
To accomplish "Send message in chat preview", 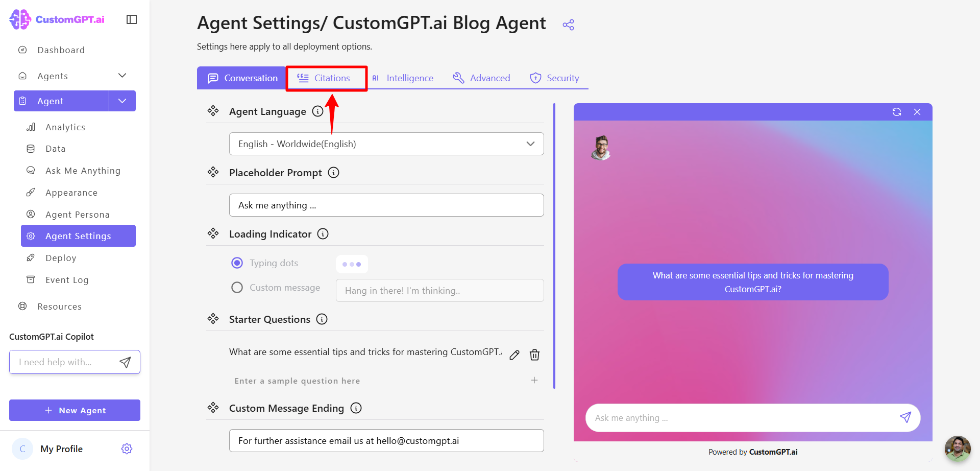I will tap(905, 417).
